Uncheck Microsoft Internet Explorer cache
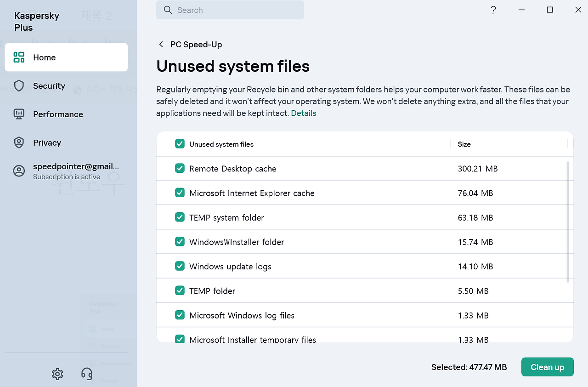This screenshot has width=588, height=387. point(180,193)
